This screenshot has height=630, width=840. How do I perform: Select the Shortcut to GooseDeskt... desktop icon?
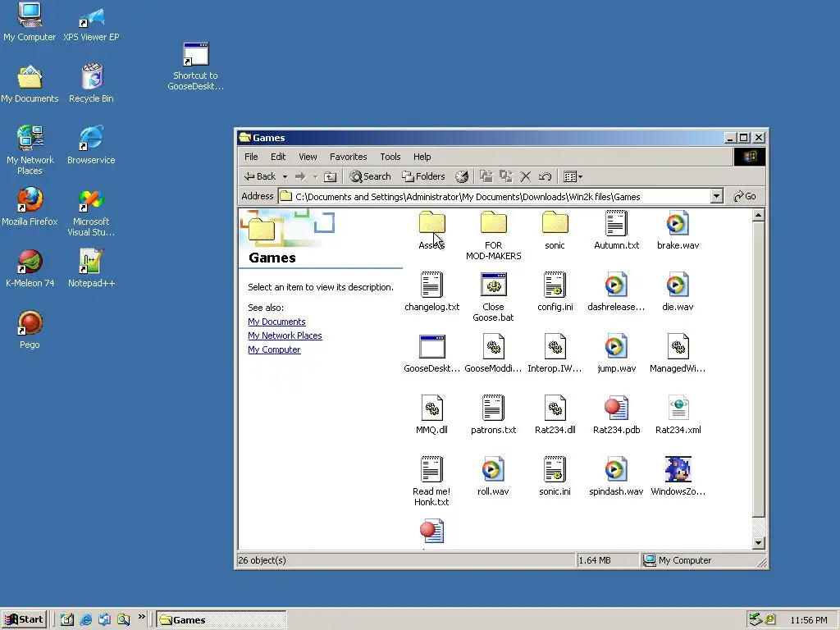coord(195,66)
